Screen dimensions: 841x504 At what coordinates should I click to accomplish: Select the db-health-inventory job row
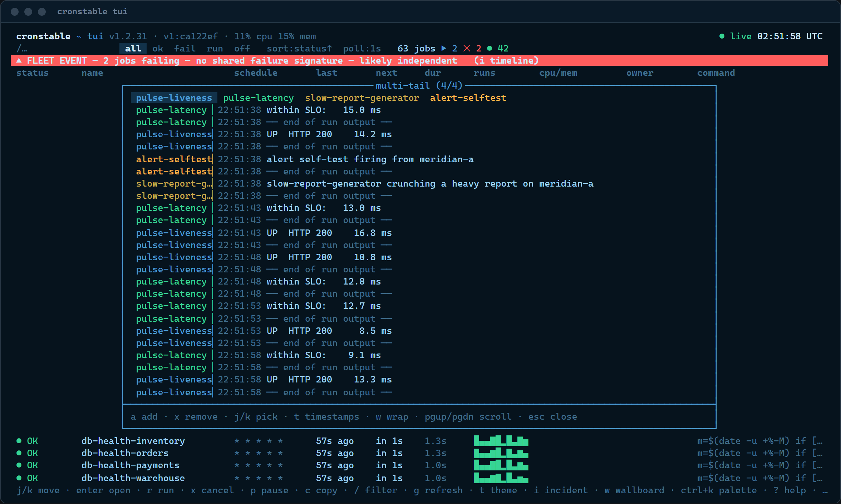(420, 441)
